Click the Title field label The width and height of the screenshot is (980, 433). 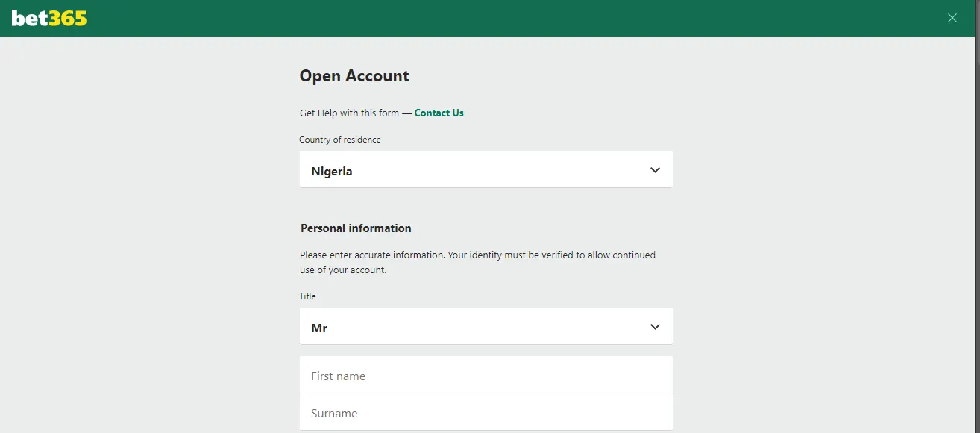tap(307, 296)
